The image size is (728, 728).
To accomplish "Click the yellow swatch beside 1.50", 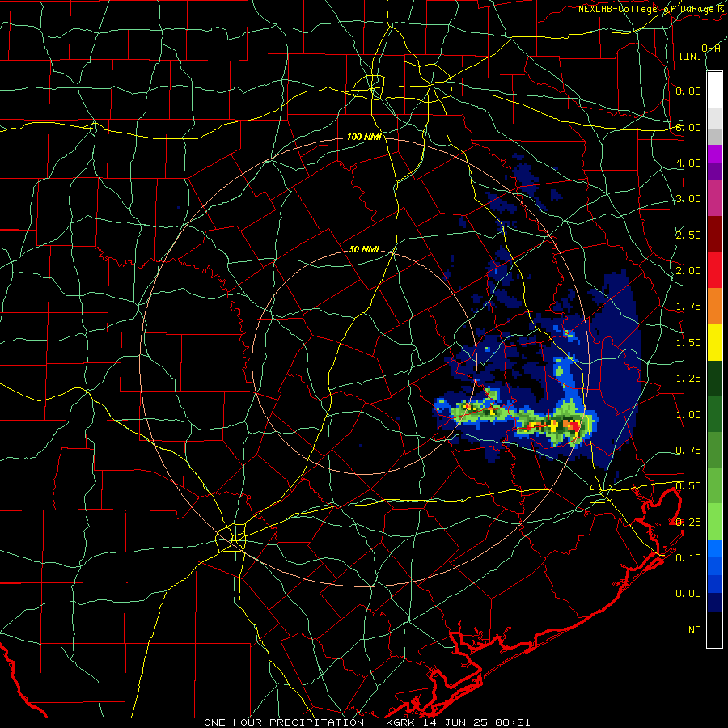I will click(714, 342).
